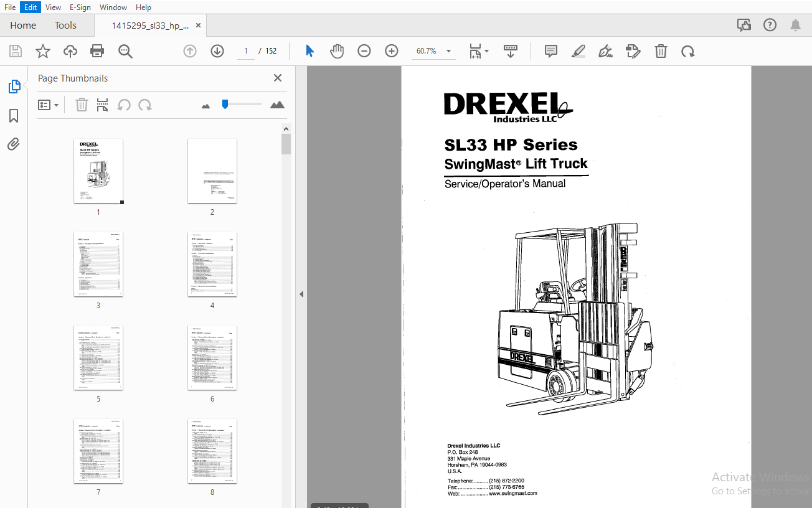
Task: Switch to the Home tab
Action: [x=23, y=26]
